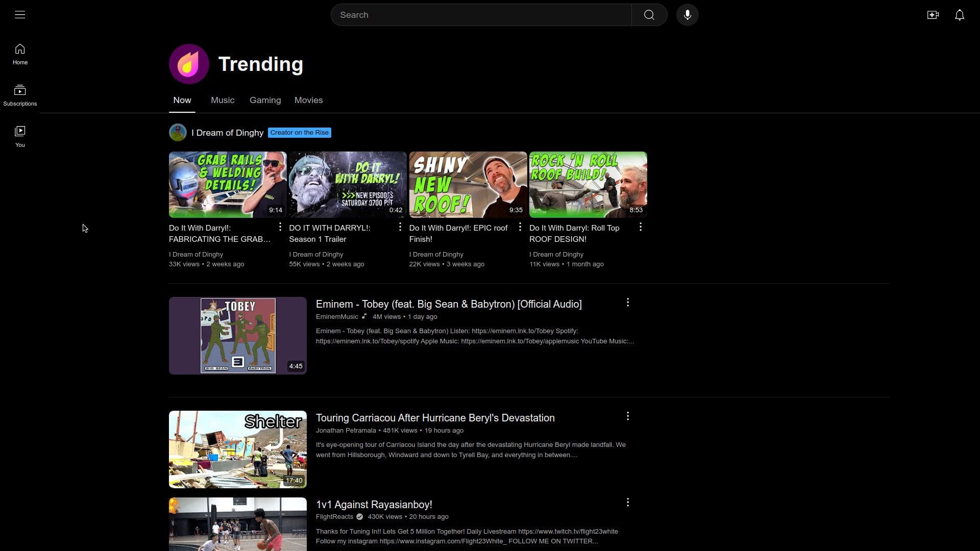Click the Carriacou tour description text

click(471, 450)
